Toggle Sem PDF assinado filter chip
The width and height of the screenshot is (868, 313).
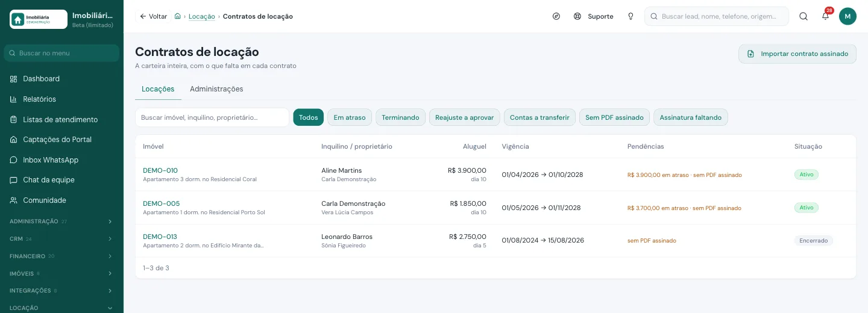[x=615, y=117]
